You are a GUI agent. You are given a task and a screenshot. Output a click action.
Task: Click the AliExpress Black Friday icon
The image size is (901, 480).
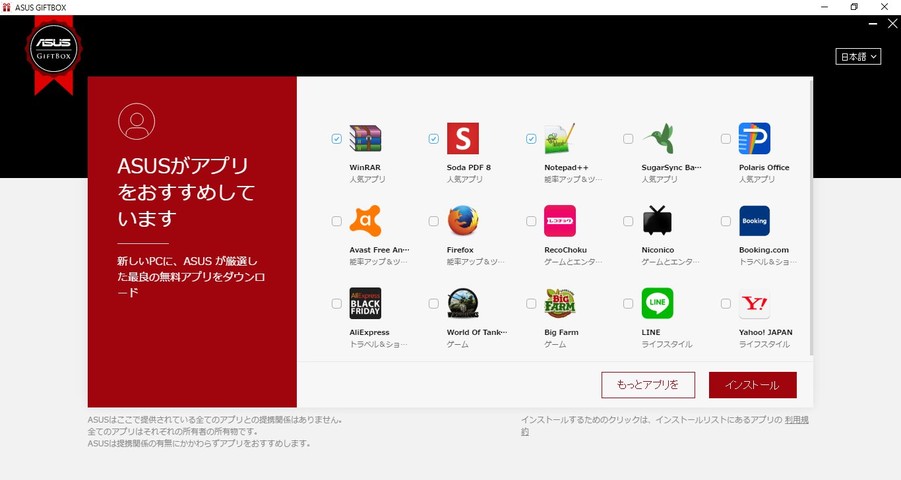click(x=365, y=304)
